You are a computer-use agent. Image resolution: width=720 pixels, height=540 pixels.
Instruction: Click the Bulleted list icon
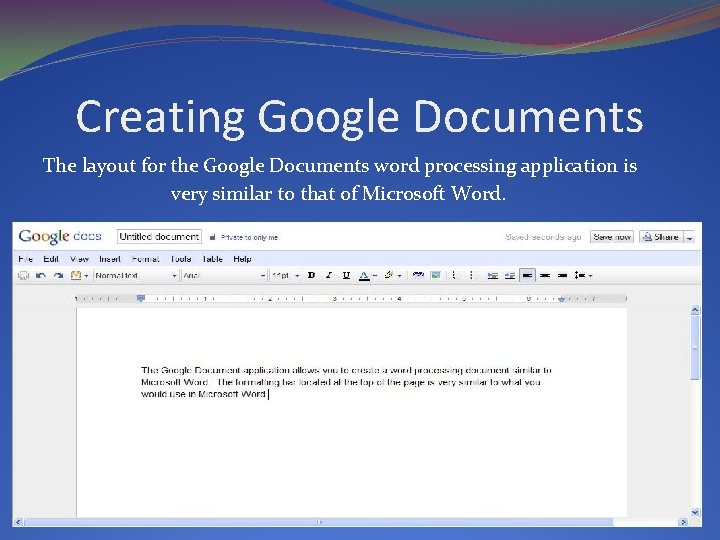471,276
